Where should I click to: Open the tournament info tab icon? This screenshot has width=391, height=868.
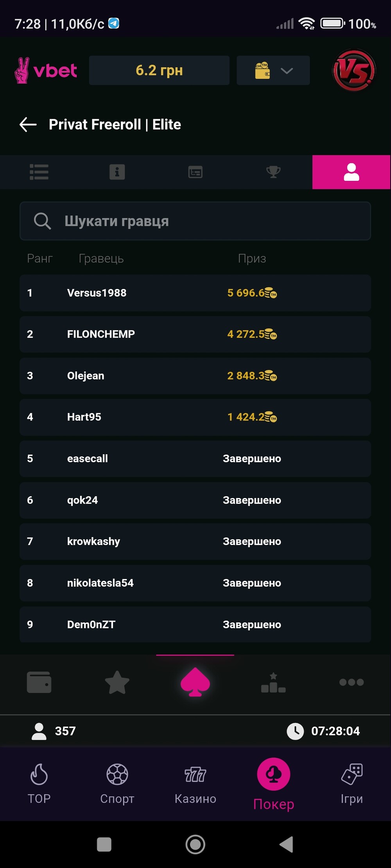click(117, 172)
